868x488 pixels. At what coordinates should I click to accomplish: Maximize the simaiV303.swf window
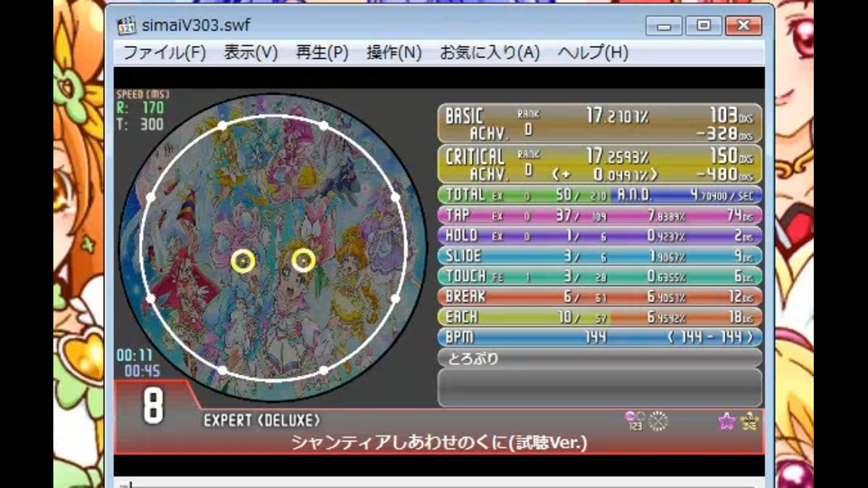pyautogui.click(x=703, y=25)
